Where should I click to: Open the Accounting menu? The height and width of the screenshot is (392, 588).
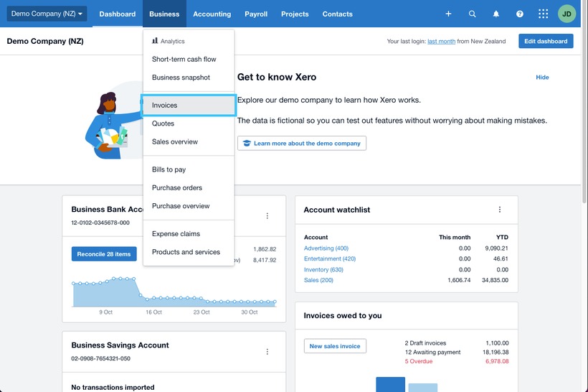point(212,14)
